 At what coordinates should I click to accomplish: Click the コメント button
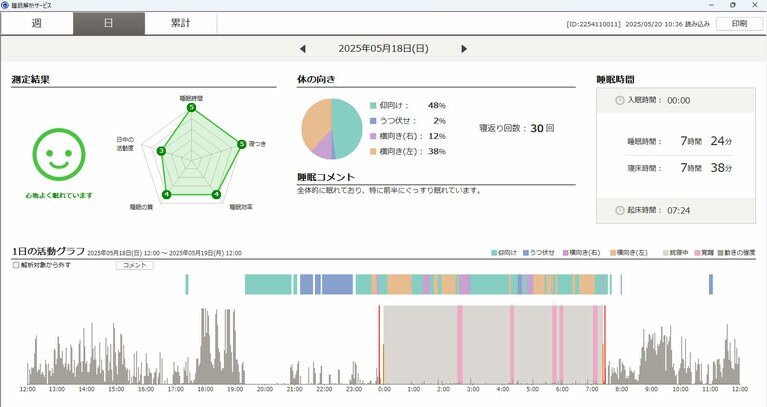[132, 265]
